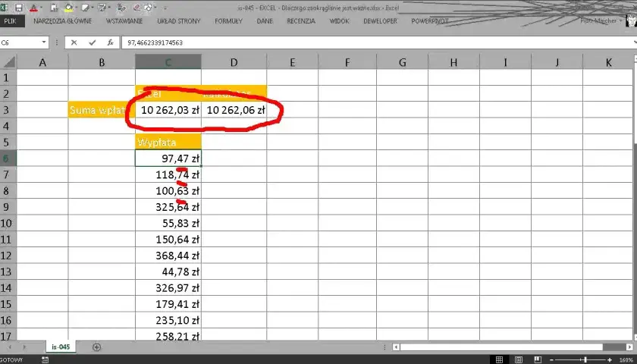The height and width of the screenshot is (364, 637).
Task: Click the Name Box showing C6
Action: click(x=20, y=42)
